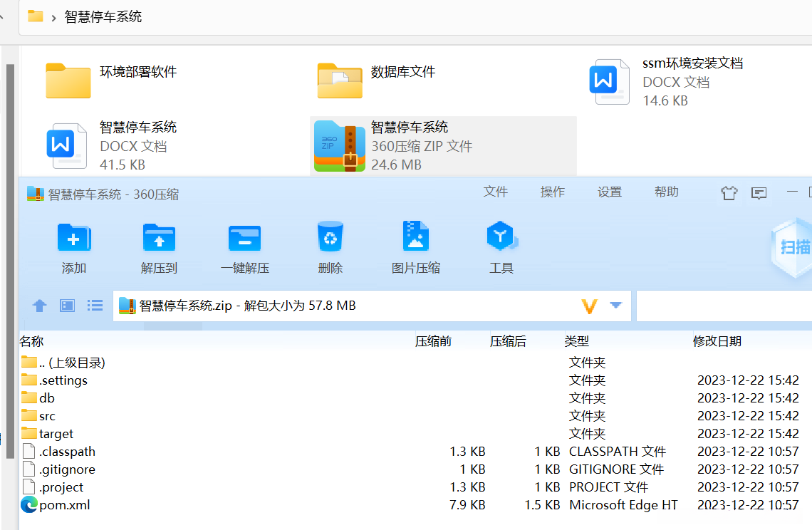Go up one level with the up arrow
This screenshot has width=812, height=530.
(x=40, y=306)
